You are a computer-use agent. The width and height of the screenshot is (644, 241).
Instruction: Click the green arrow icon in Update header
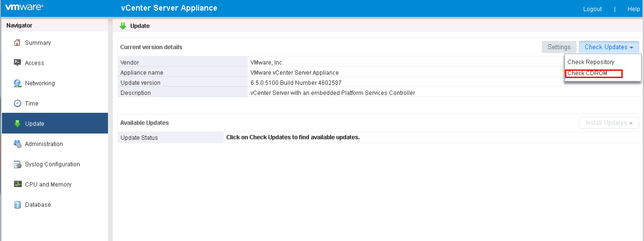(x=123, y=26)
